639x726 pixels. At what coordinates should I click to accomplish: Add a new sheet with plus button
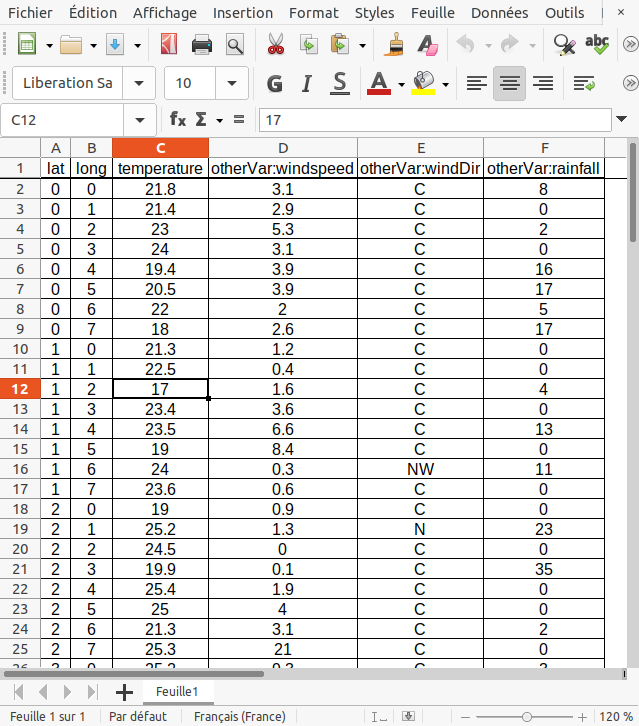coord(124,691)
